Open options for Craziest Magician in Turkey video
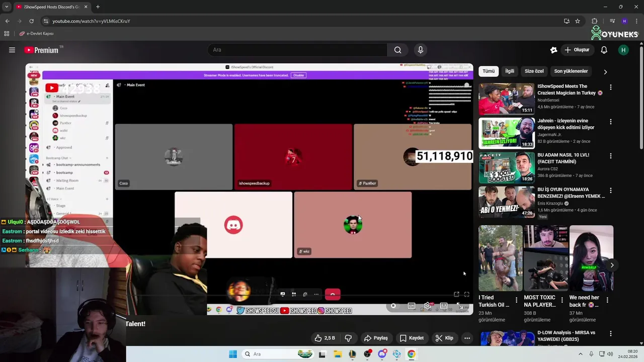The height and width of the screenshot is (362, 644). [611, 87]
